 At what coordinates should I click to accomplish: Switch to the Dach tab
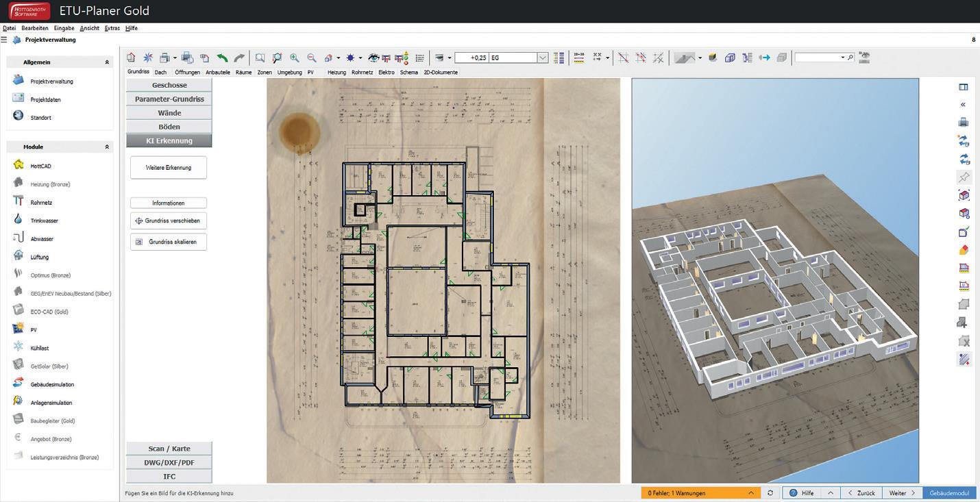(x=160, y=72)
